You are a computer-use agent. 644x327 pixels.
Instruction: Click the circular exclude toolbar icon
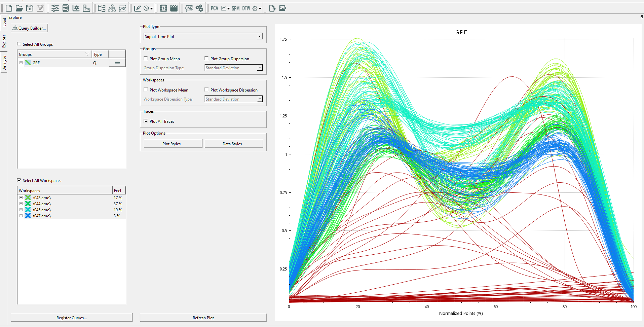click(146, 8)
